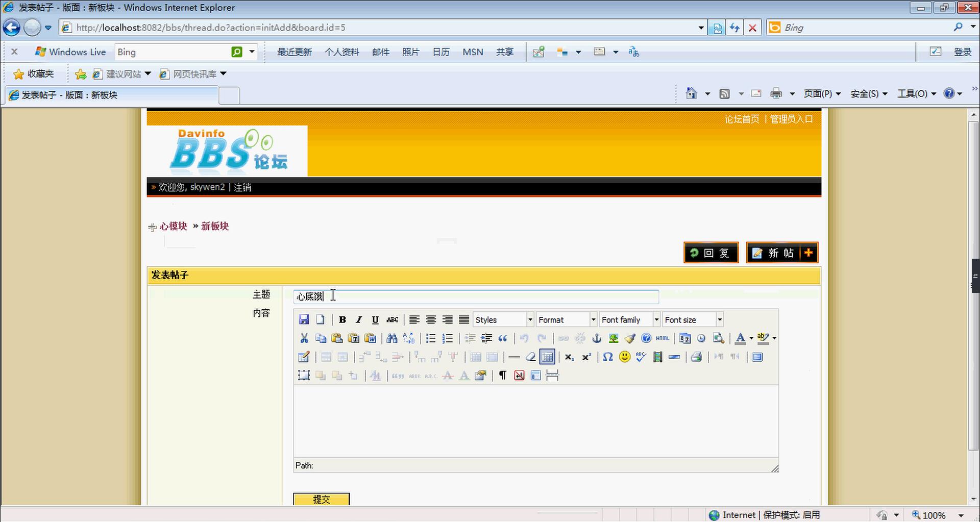Click the New document icon in editor
The image size is (980, 522).
coord(320,319)
